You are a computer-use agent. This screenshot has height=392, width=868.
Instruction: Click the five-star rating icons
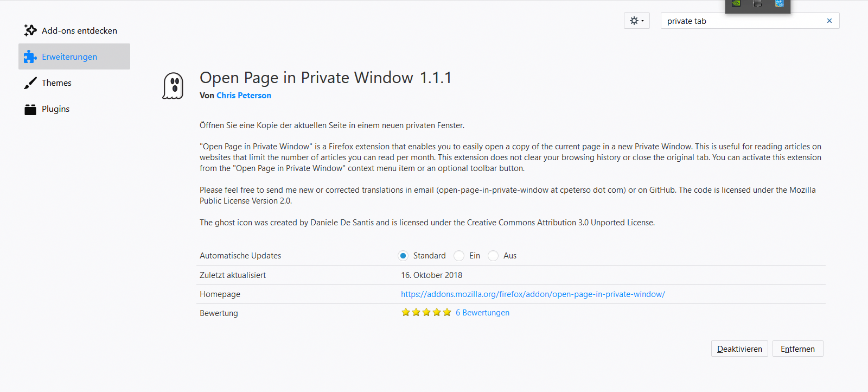coord(426,312)
